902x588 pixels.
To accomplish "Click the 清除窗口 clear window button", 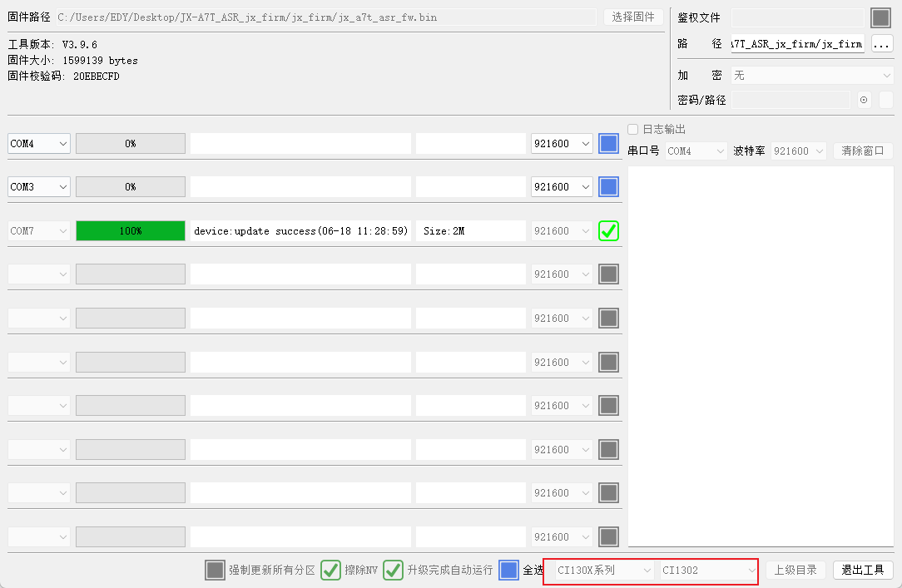I will click(862, 151).
